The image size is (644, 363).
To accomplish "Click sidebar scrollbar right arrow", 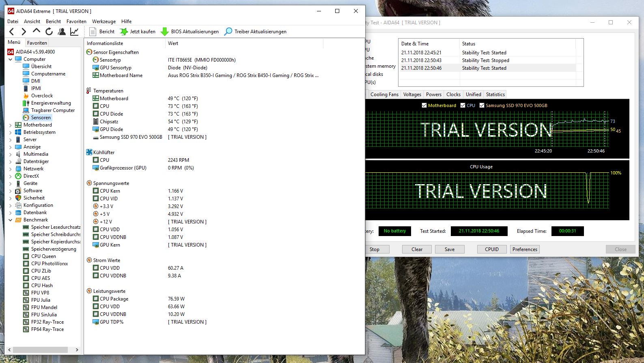I will tap(77, 350).
